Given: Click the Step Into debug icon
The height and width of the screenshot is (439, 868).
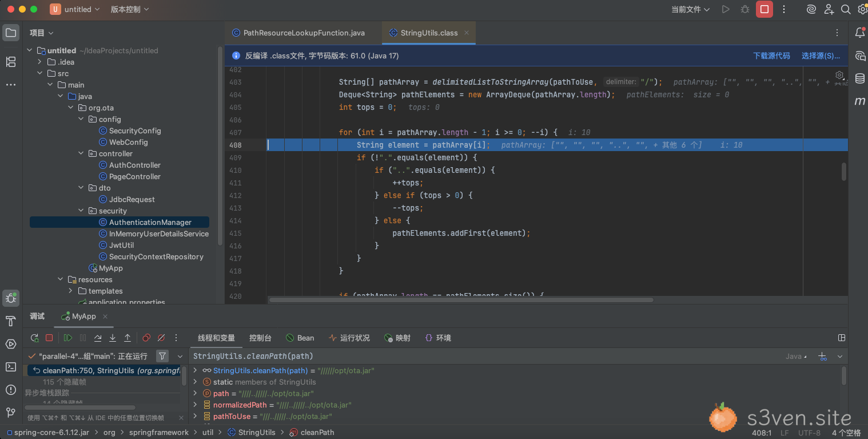Looking at the screenshot, I should (113, 338).
